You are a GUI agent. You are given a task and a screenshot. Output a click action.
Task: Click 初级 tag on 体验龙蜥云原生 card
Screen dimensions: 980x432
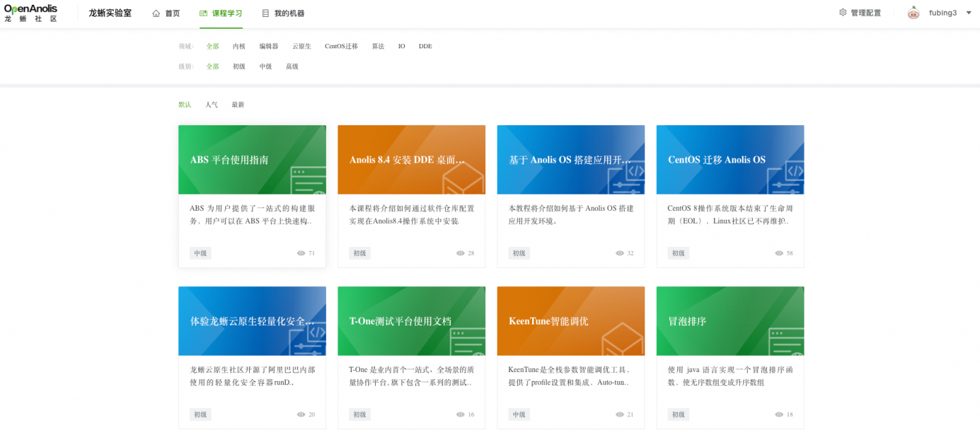click(200, 414)
